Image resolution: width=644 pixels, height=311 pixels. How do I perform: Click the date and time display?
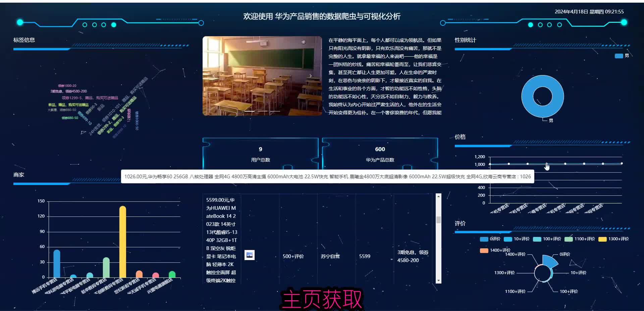click(589, 12)
